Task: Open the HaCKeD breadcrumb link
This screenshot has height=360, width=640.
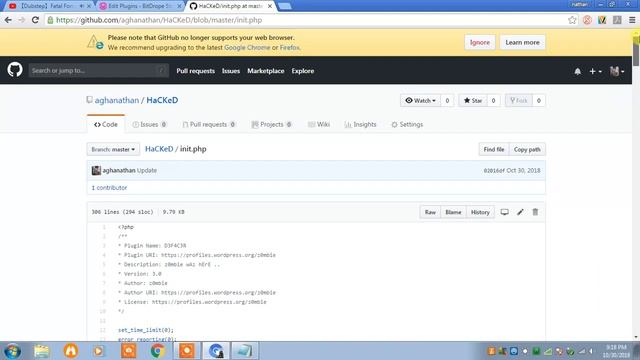Action: coord(159,149)
